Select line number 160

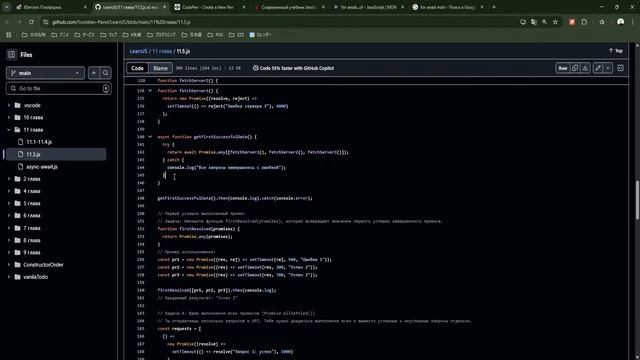(141, 290)
